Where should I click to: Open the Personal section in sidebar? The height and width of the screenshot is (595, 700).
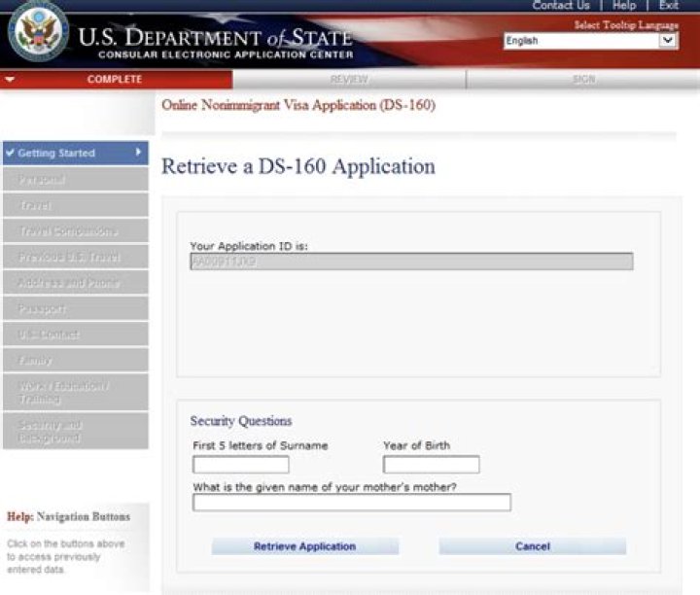74,179
